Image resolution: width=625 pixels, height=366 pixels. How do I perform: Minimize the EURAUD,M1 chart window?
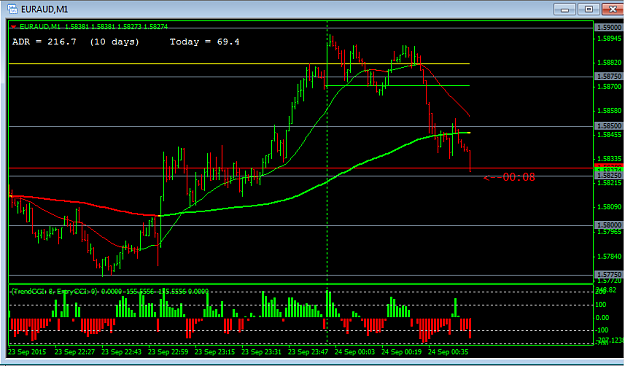pos(565,9)
